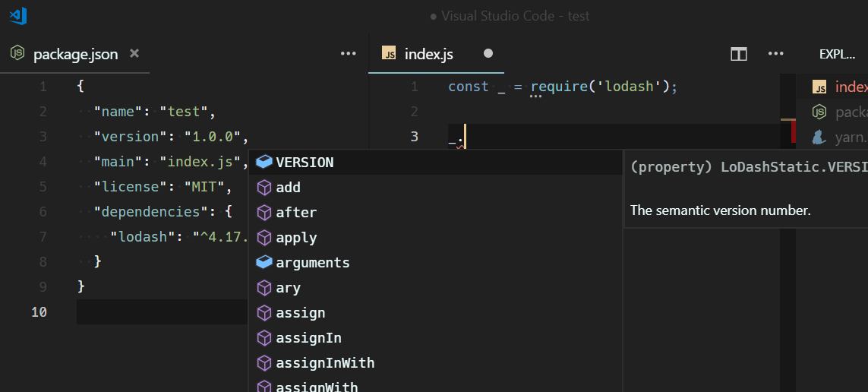This screenshot has width=868, height=392.
Task: Click the JS icon in the Explorer list
Action: tap(819, 87)
